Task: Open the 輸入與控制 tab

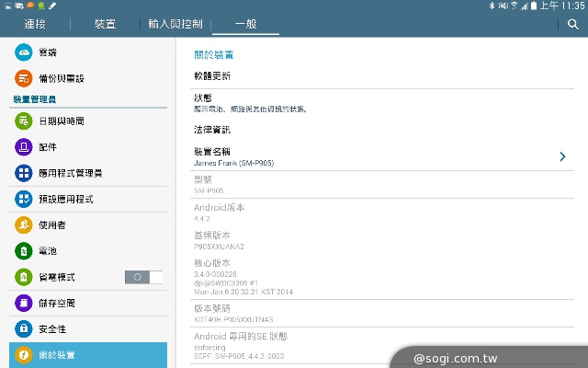Action: (175, 25)
